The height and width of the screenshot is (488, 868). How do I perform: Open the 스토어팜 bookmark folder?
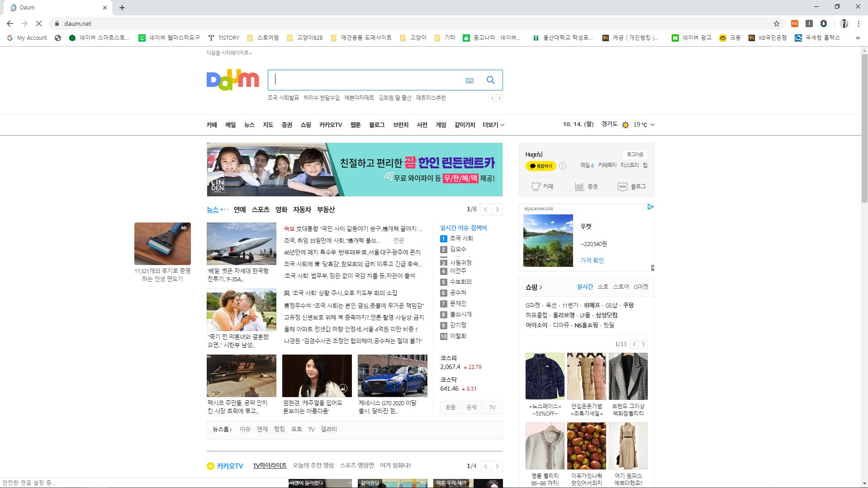[263, 38]
